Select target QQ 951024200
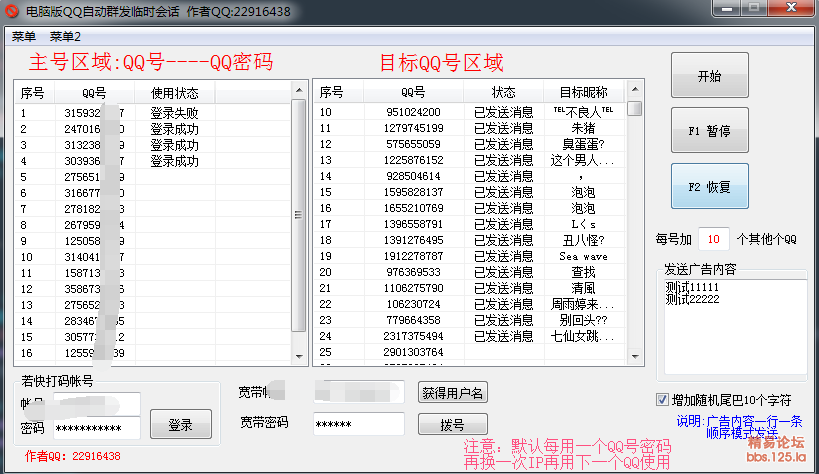 point(413,112)
